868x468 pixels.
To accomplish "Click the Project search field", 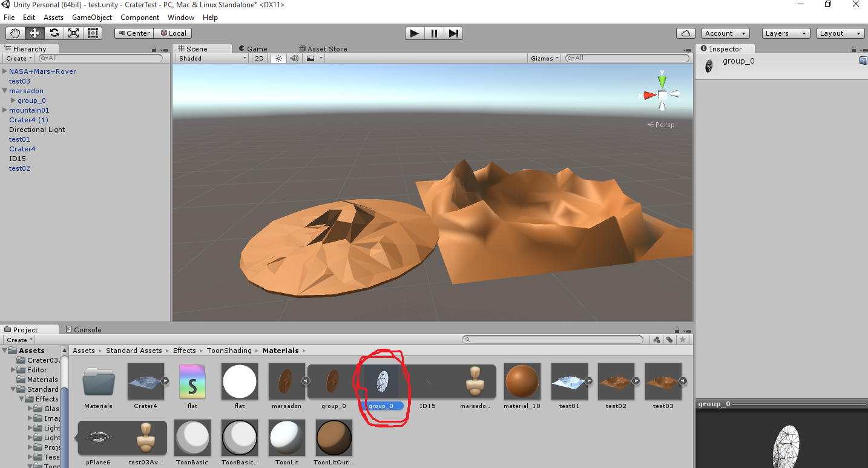I will click(x=552, y=340).
